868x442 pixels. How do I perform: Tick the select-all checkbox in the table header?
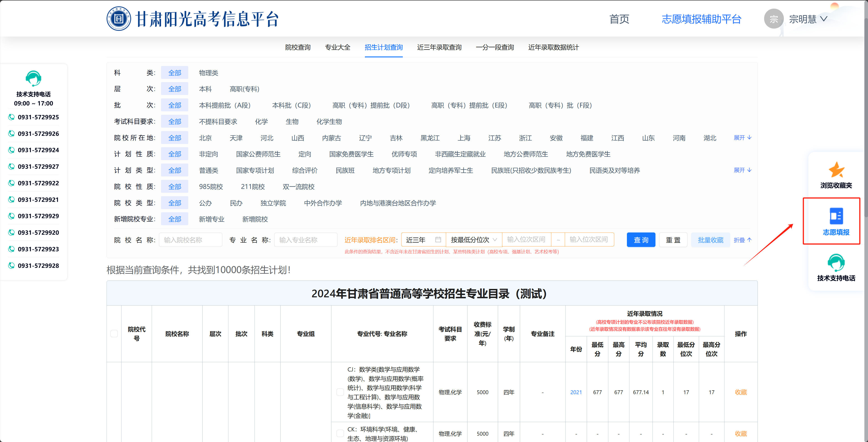[114, 334]
